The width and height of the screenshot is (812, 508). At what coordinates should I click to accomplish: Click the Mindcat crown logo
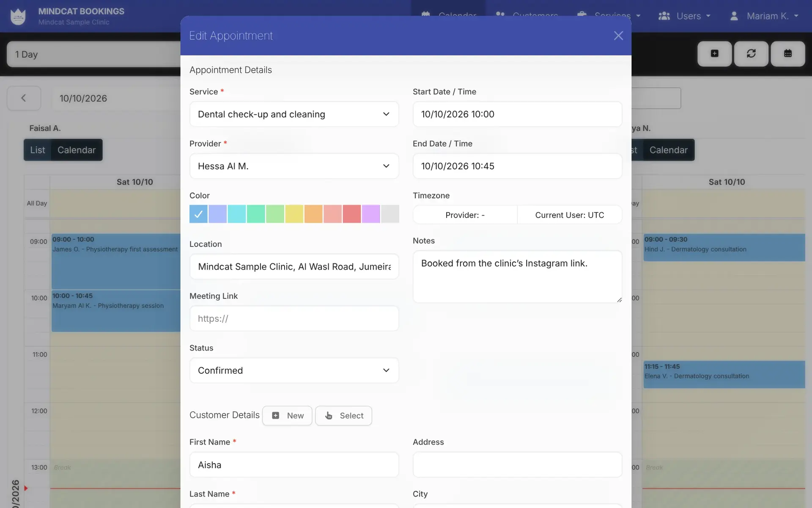point(18,17)
